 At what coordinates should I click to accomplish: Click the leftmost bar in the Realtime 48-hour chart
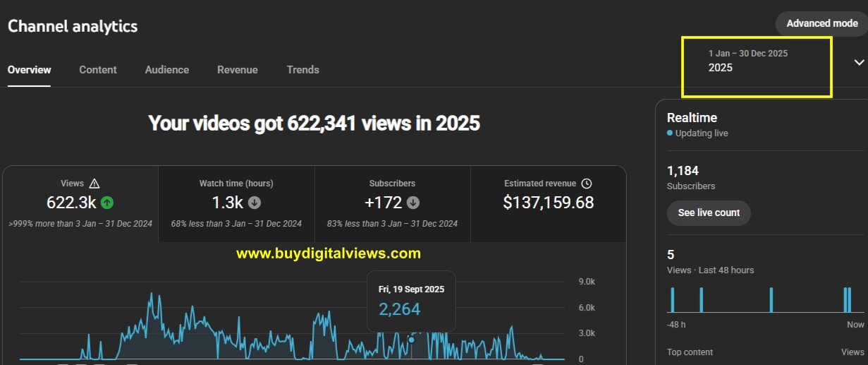click(x=672, y=299)
